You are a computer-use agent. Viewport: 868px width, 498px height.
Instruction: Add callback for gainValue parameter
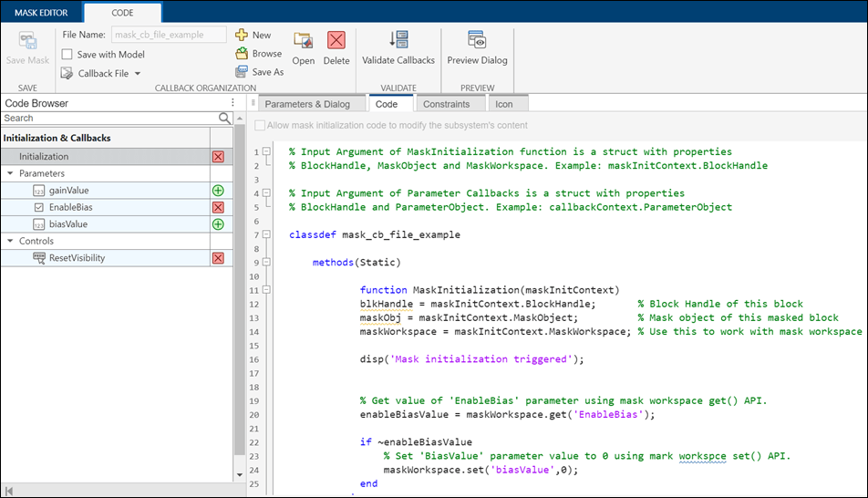tap(218, 191)
